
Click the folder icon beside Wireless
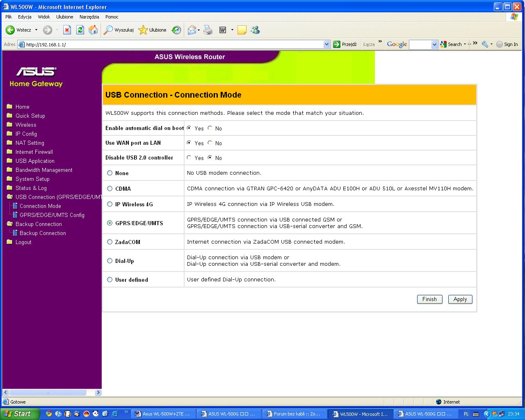[x=10, y=124]
